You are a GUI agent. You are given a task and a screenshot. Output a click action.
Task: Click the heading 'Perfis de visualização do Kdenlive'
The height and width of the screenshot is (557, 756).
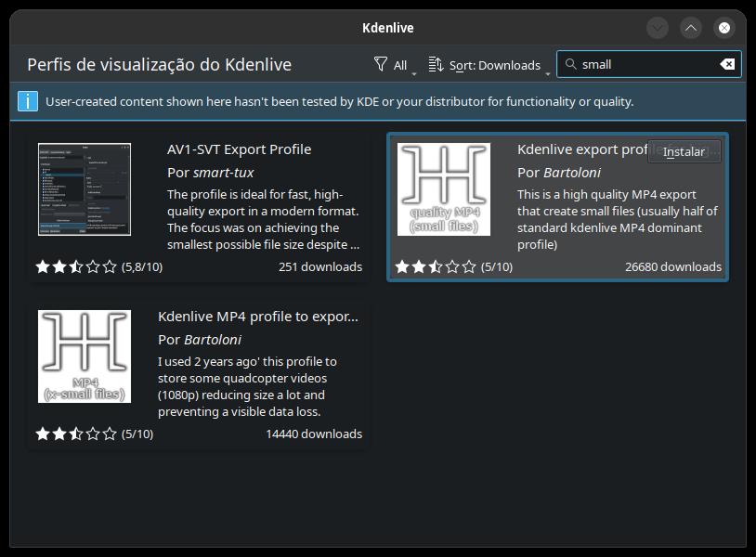[x=159, y=65]
